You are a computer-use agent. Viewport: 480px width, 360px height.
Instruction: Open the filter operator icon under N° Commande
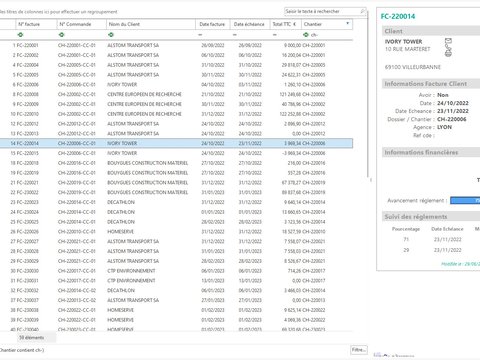[x=61, y=35]
